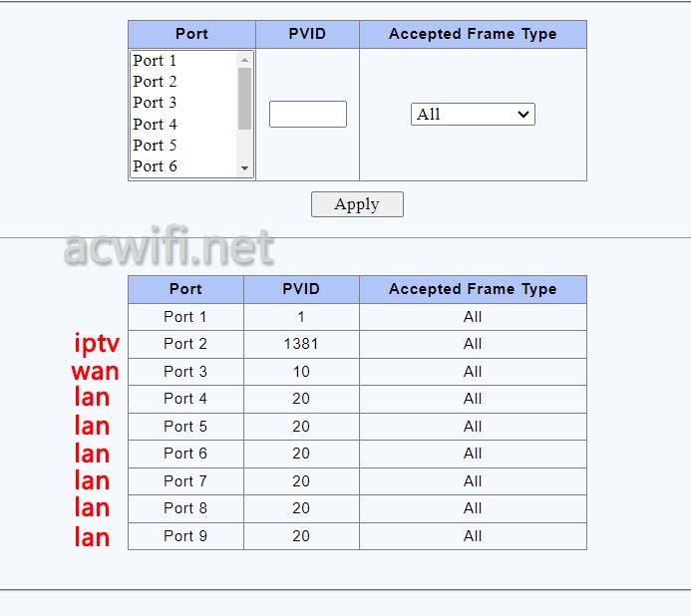Open the Accepted Frame Type dropdown
Viewport: 691px width, 616px height.
coord(473,115)
